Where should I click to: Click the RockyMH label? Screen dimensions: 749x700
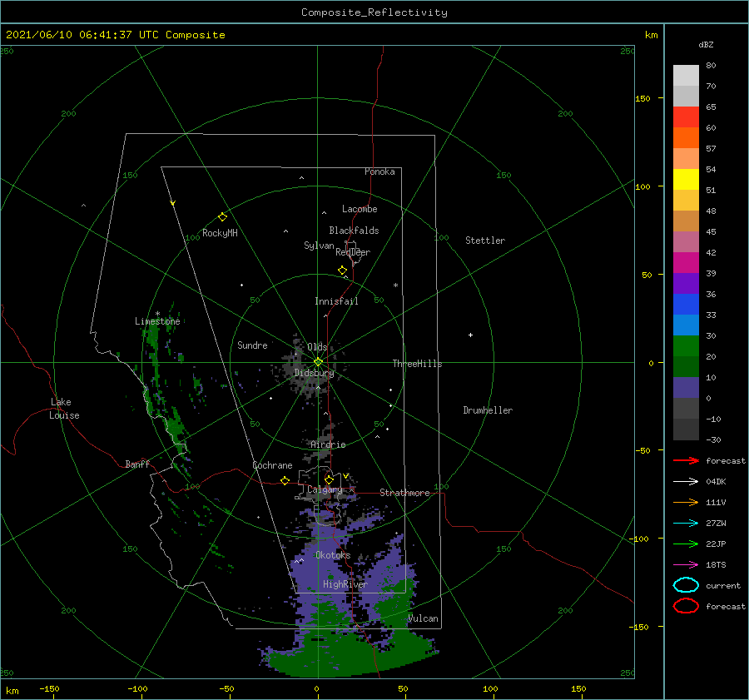tap(220, 233)
